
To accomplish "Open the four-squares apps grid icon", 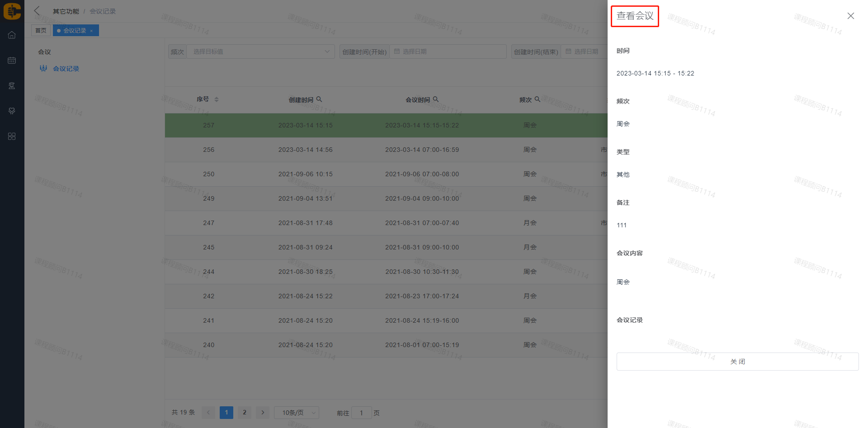I will 12,136.
